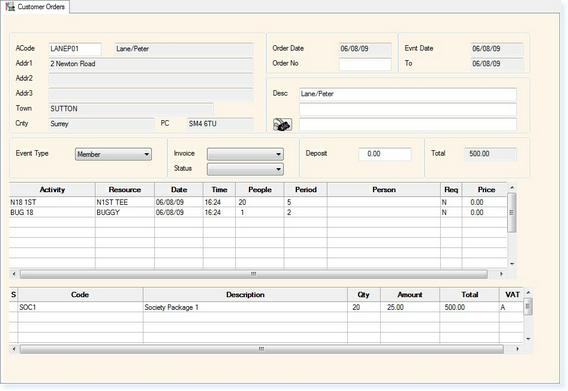Viewport: 568px width, 391px height.
Task: Click the Price column header
Action: tap(486, 190)
